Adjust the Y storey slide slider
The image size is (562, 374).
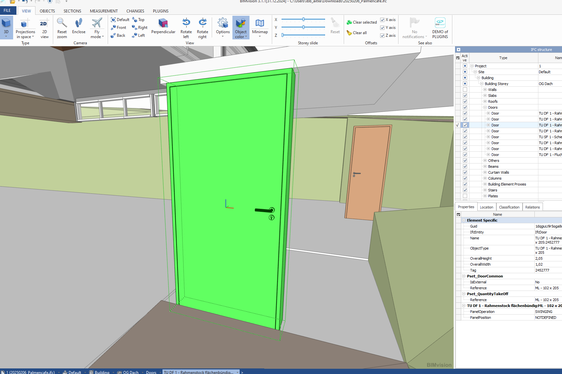click(x=303, y=27)
